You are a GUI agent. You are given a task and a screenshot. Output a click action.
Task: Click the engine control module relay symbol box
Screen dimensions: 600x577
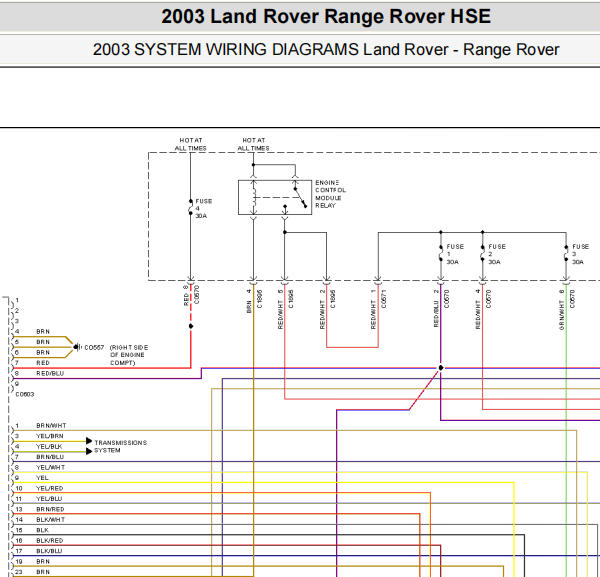click(x=275, y=197)
